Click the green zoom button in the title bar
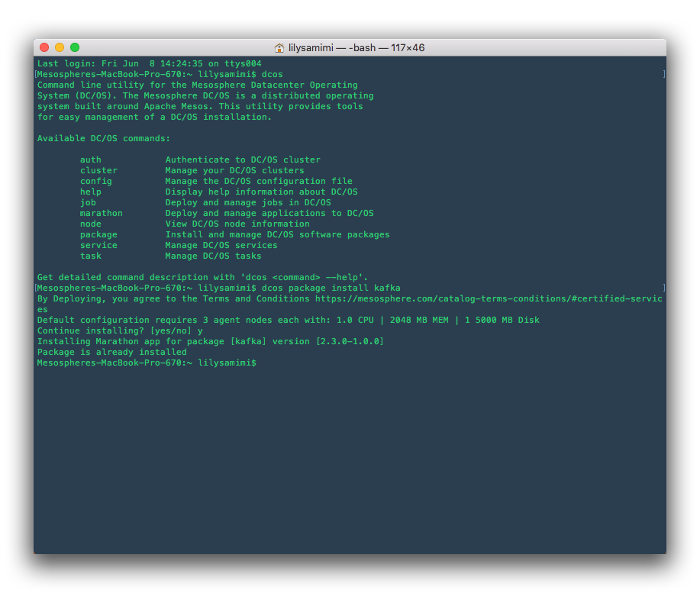The height and width of the screenshot is (593, 700). pyautogui.click(x=75, y=47)
